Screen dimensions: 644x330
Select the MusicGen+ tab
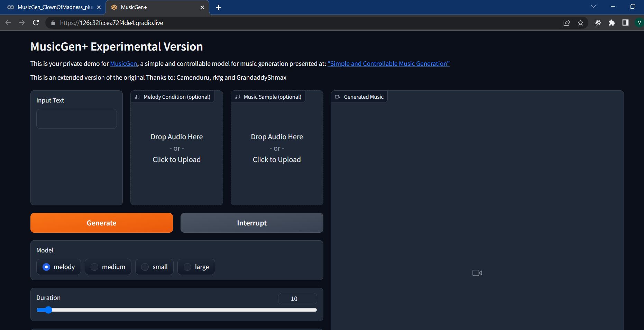point(157,7)
